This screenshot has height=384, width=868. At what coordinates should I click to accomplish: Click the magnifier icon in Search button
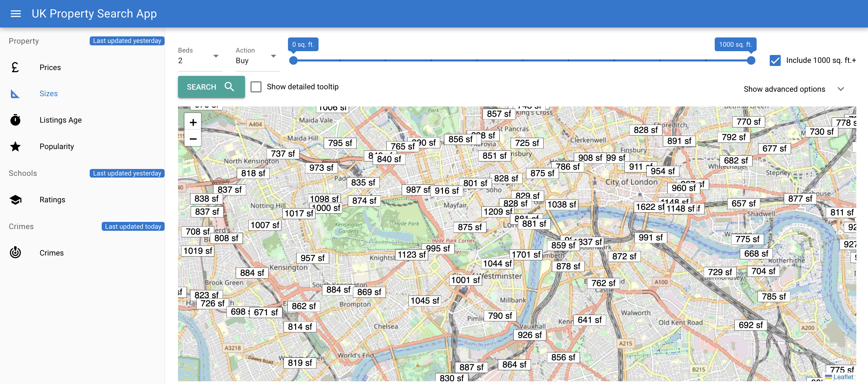(229, 87)
